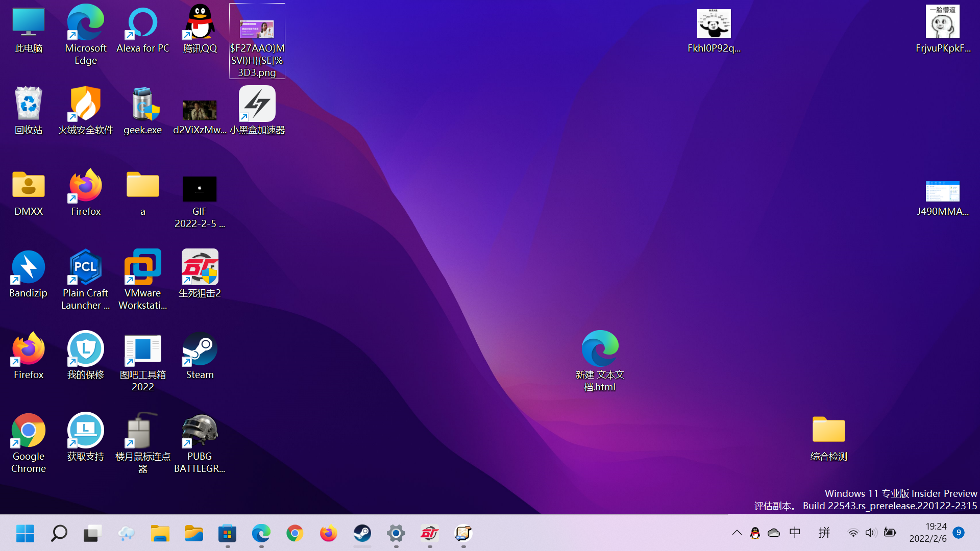The image size is (980, 551).
Task: Select the FrjvuPKpkF... image file
Action: point(943,30)
